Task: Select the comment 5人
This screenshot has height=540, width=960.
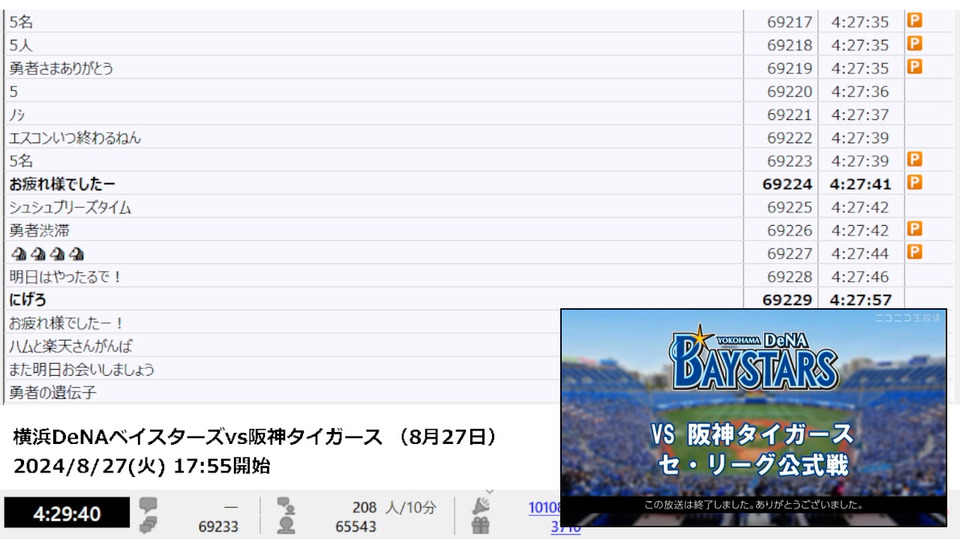Action: 20,45
